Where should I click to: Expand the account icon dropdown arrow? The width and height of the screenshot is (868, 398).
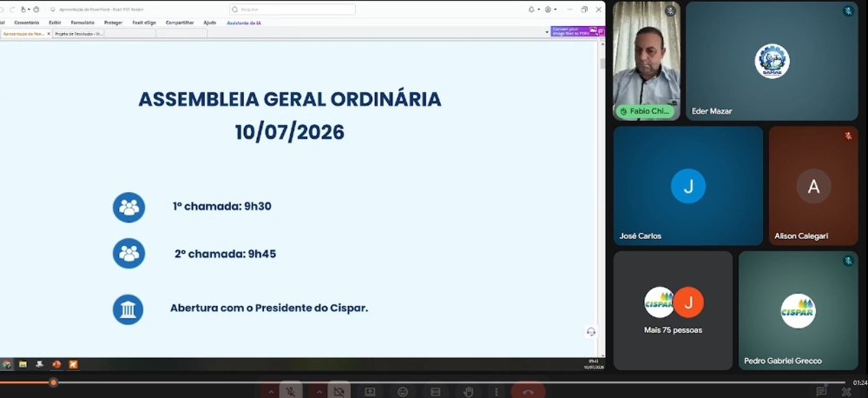click(556, 10)
